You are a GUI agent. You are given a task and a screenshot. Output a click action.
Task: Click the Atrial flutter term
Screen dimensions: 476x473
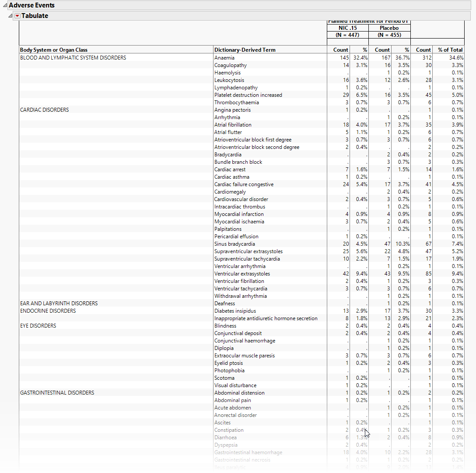[x=228, y=132]
